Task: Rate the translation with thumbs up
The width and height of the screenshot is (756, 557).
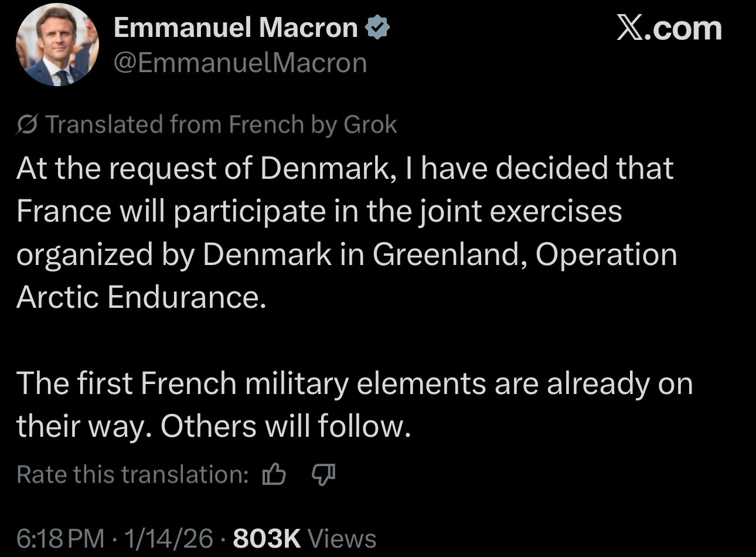Action: click(274, 474)
